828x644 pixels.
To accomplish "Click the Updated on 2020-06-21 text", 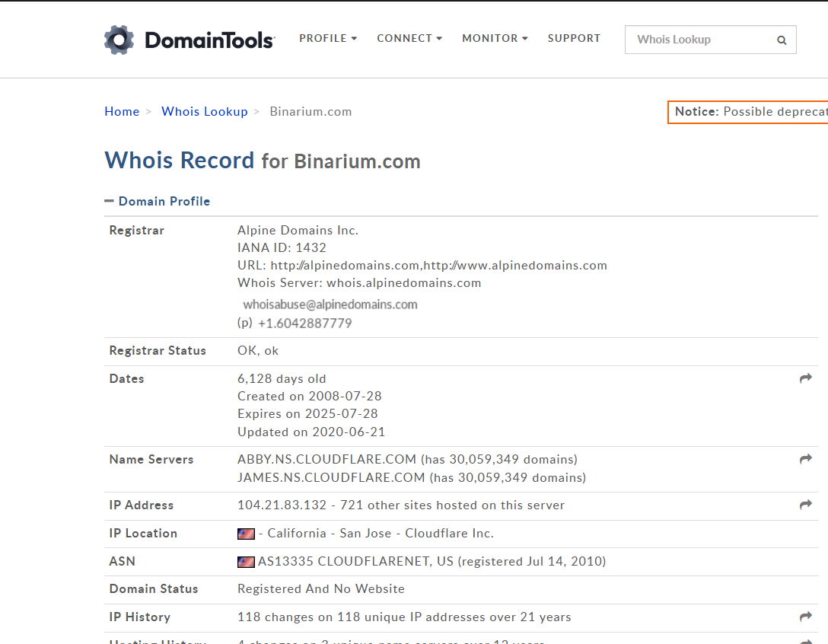I will click(311, 432).
